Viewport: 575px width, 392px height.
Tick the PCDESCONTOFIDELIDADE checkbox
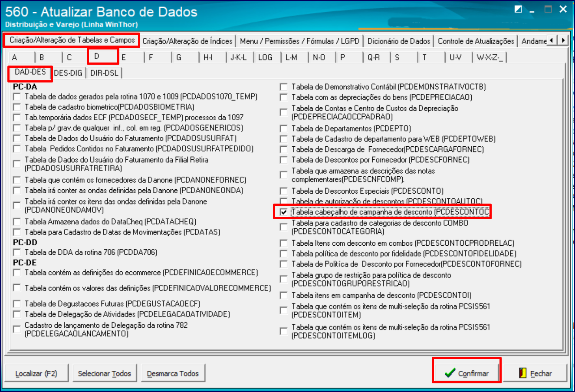[x=284, y=254]
